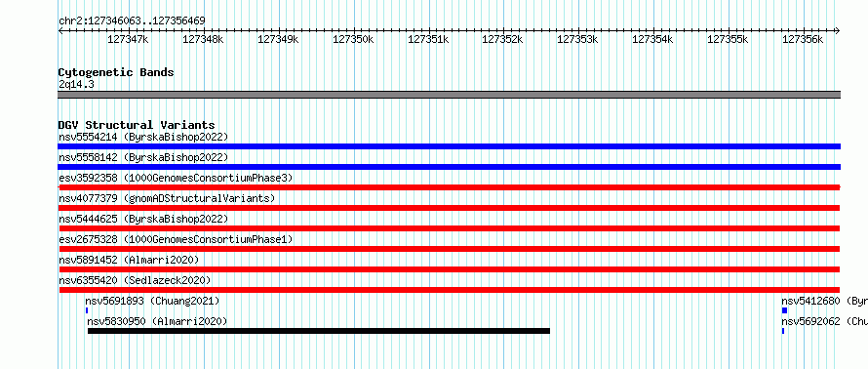Open esv2675328 (1000GenomesConsortiumPhase1) label
The width and height of the screenshot is (868, 369).
[x=176, y=239]
